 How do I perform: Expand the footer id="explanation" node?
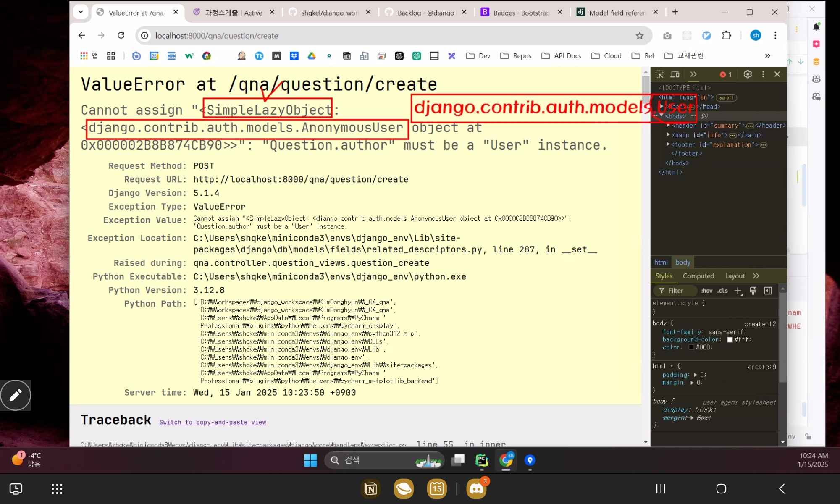coord(668,144)
